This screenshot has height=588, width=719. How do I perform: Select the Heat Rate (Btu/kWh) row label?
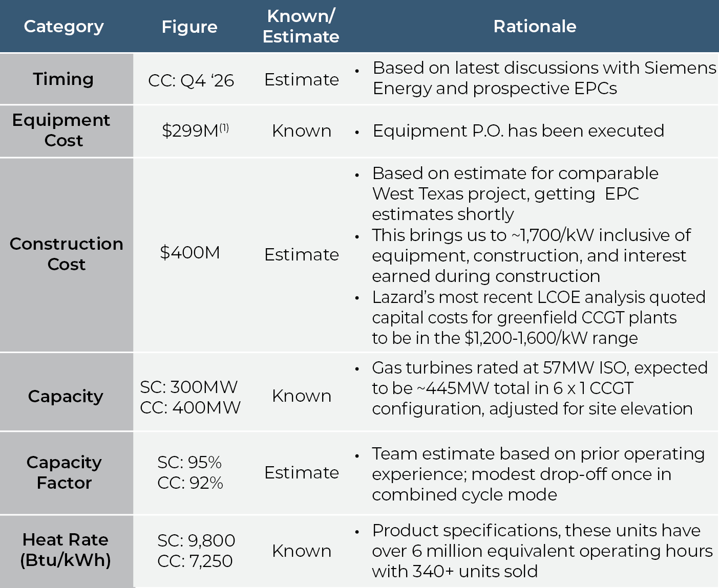[x=66, y=550]
